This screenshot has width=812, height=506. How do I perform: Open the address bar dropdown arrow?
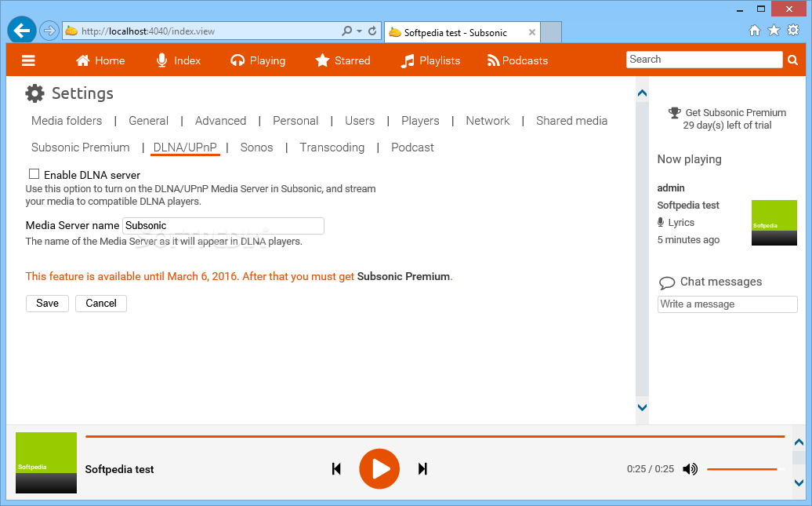pyautogui.click(x=360, y=31)
